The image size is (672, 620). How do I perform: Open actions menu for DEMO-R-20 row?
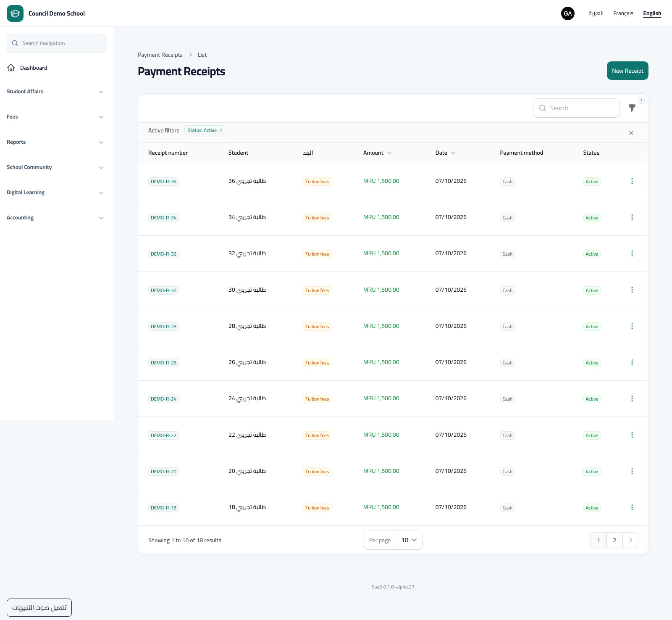(632, 471)
